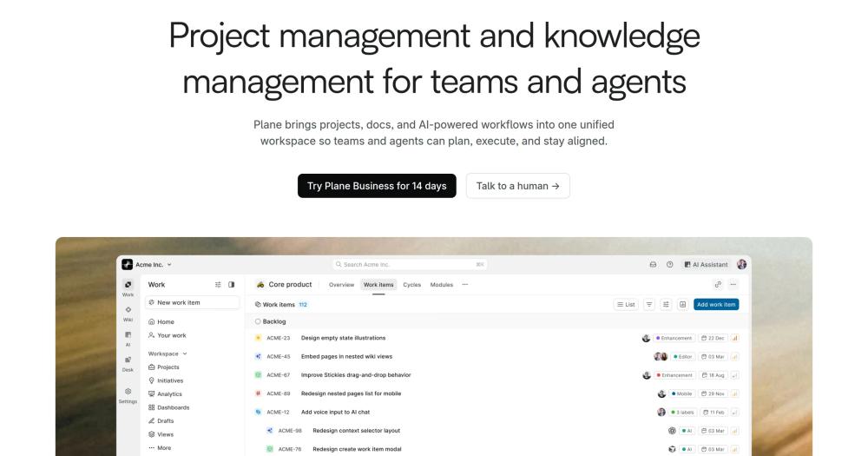868x456 pixels.
Task: Click the Core product project icon
Action: (260, 284)
